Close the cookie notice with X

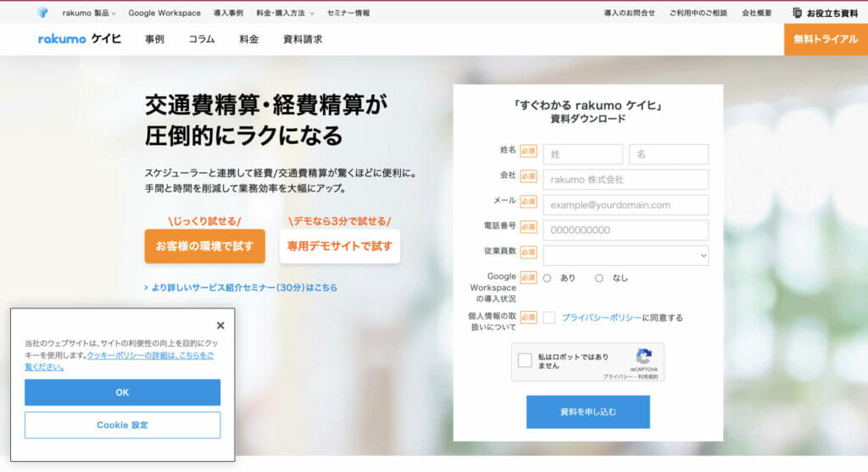(220, 325)
